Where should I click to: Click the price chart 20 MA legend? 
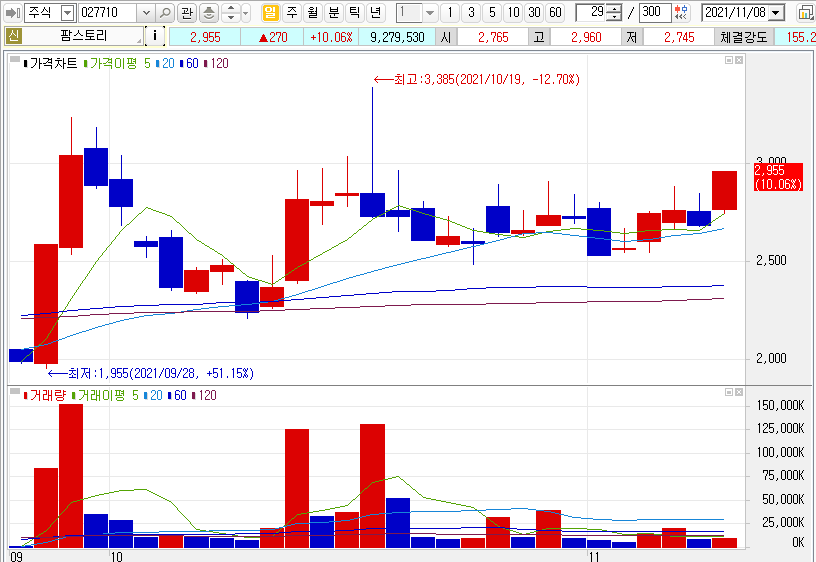pos(166,63)
